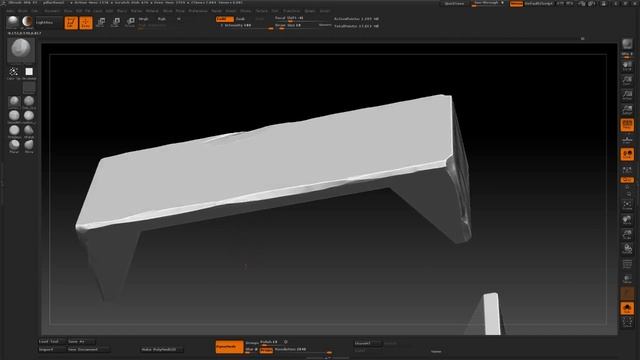The image size is (640, 360).
Task: Toggle PolyF polyframe display
Action: pos(627,264)
